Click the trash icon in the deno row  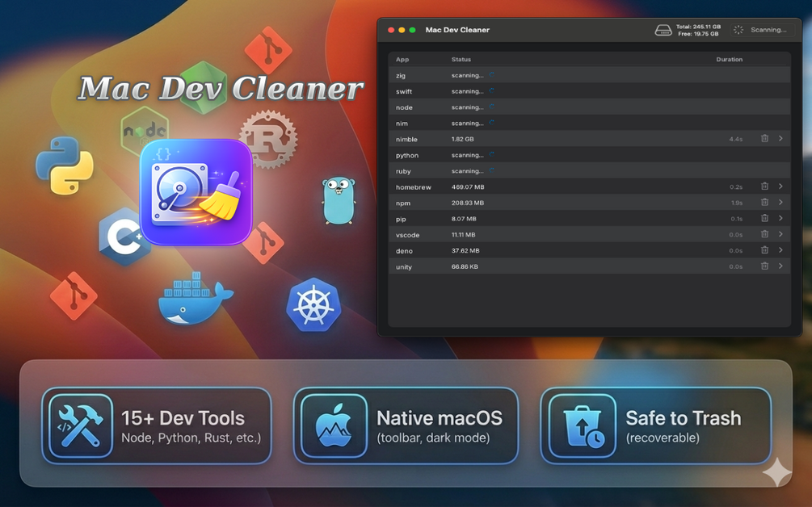[764, 250]
